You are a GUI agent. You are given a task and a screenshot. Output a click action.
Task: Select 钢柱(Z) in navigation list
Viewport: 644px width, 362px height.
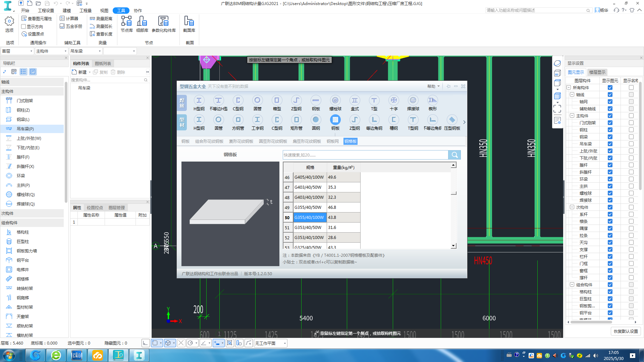pyautogui.click(x=32, y=110)
